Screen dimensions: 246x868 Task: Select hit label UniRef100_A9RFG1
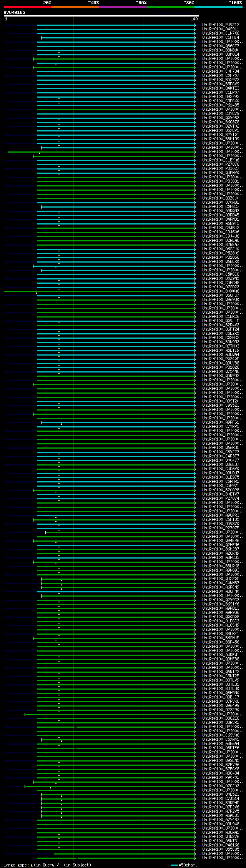pyautogui.click(x=221, y=422)
